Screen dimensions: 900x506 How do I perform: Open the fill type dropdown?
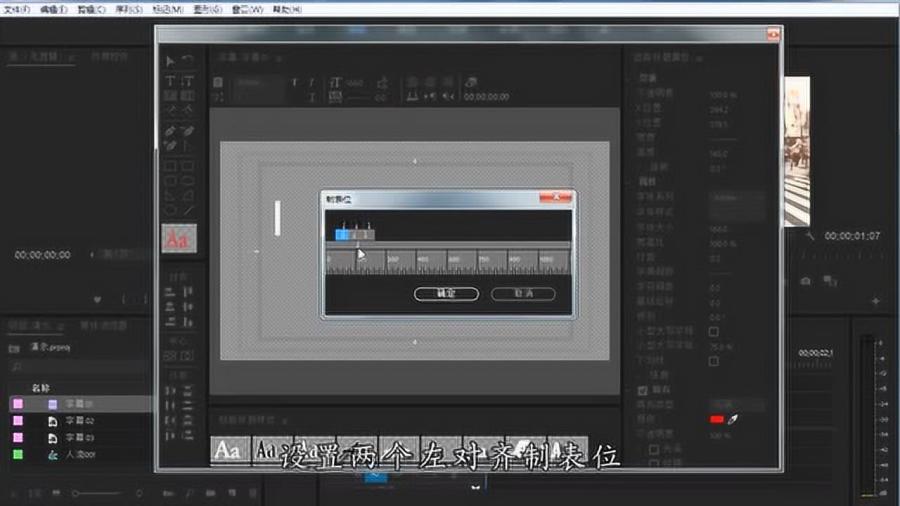coord(735,405)
